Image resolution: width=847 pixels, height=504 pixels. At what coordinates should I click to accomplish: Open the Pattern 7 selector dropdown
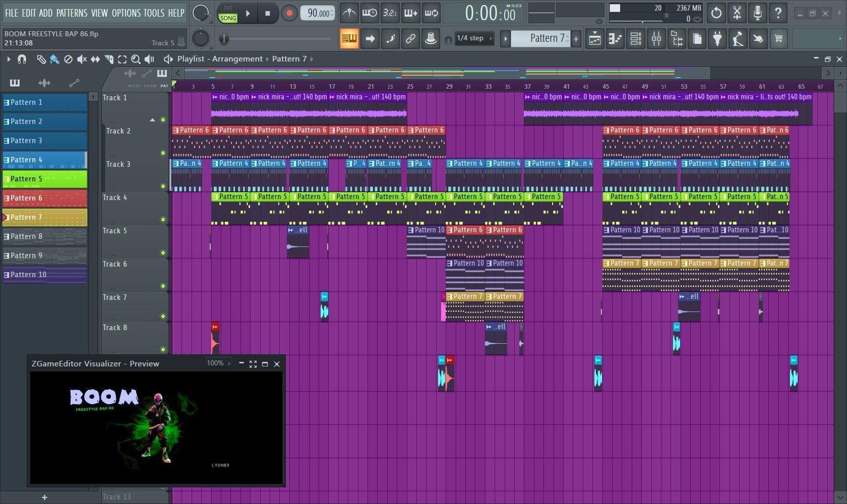click(540, 38)
